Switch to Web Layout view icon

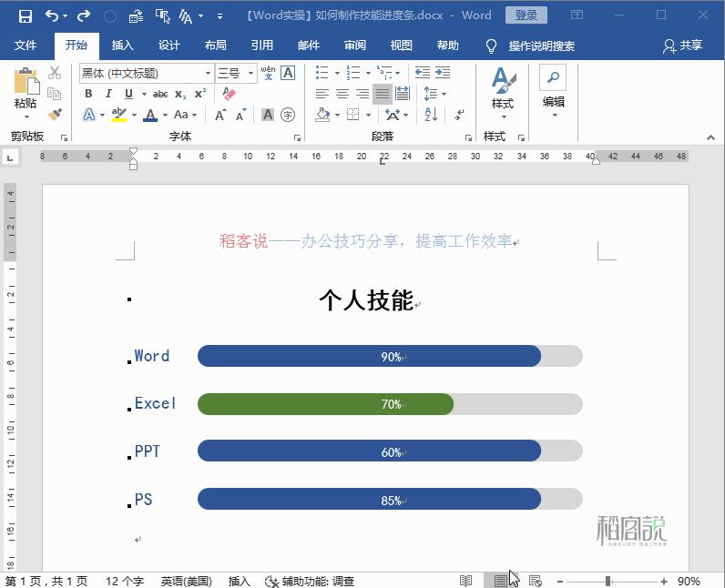click(535, 581)
